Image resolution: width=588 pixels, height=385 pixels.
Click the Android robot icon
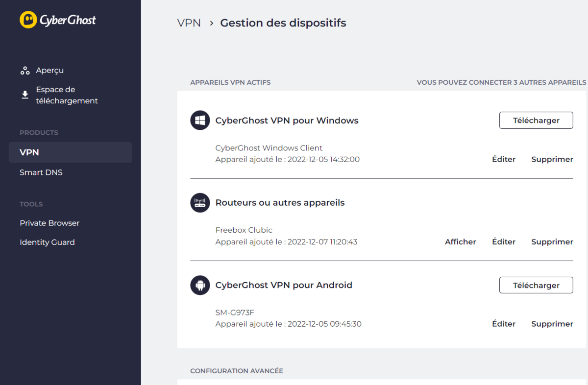[x=200, y=285]
